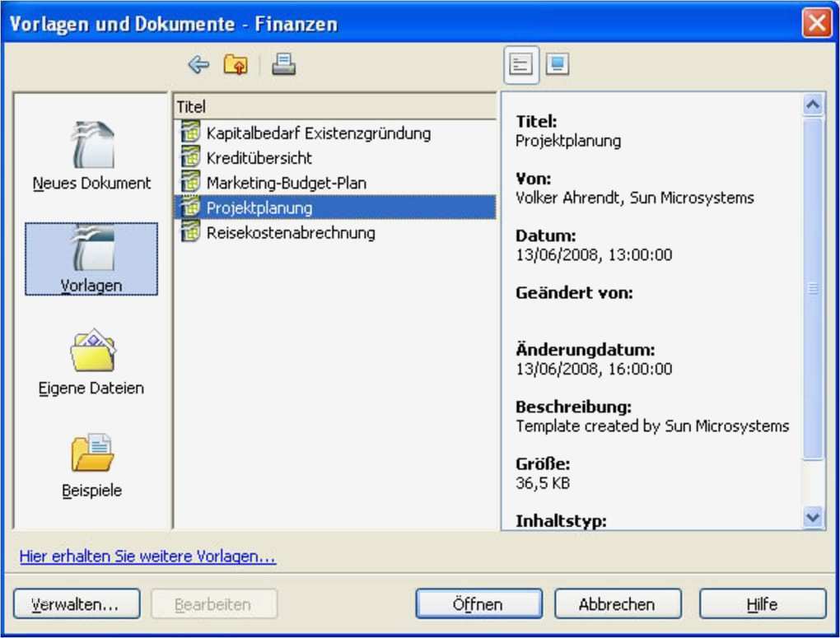Viewport: 840px width, 638px height.
Task: Select the Marketing-Budget-Plan template
Action: pyautogui.click(x=286, y=183)
